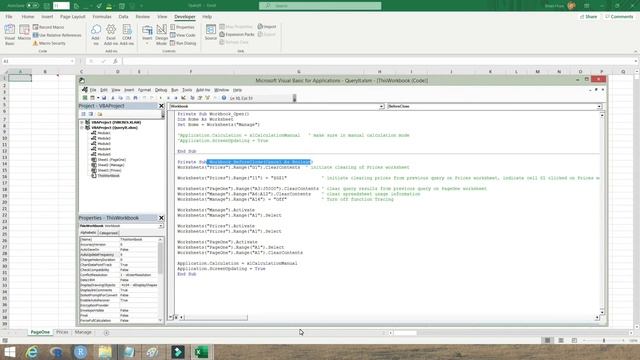Open the VBA editor Tools menu
Image resolution: width=640 pixels, height=360 pixels.
pos(187,90)
